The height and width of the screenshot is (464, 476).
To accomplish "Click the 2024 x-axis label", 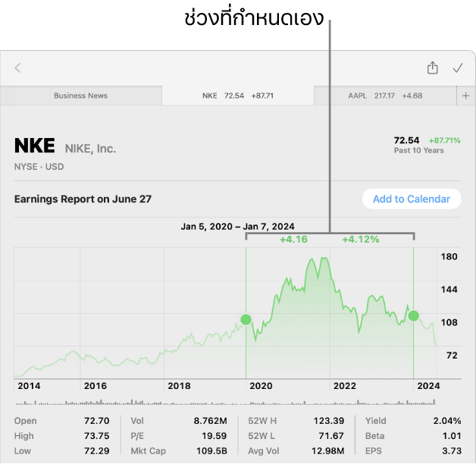I will click(x=428, y=386).
